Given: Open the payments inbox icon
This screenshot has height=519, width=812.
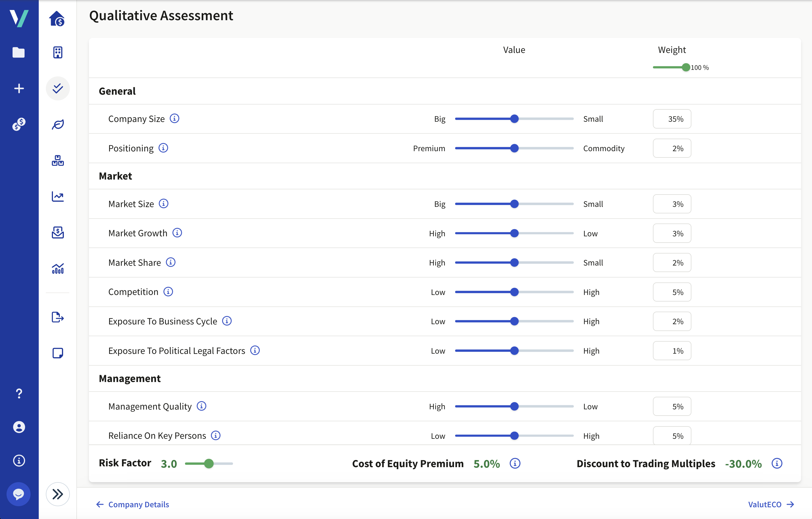Looking at the screenshot, I should point(57,232).
